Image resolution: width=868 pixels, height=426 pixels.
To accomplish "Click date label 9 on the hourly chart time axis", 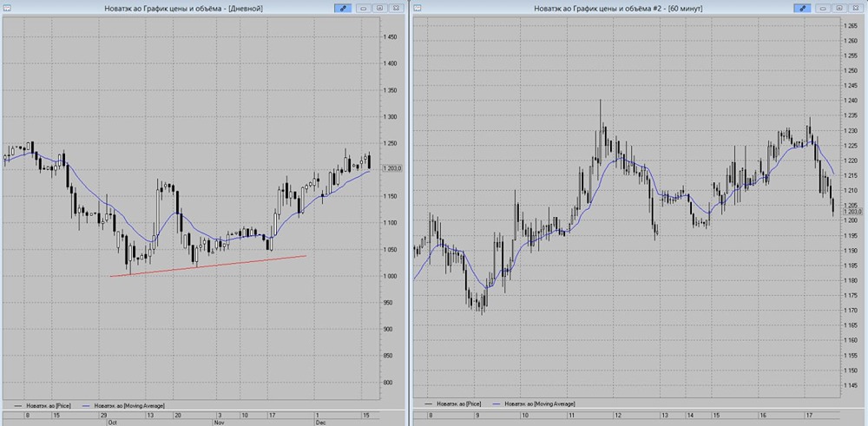I will (477, 415).
